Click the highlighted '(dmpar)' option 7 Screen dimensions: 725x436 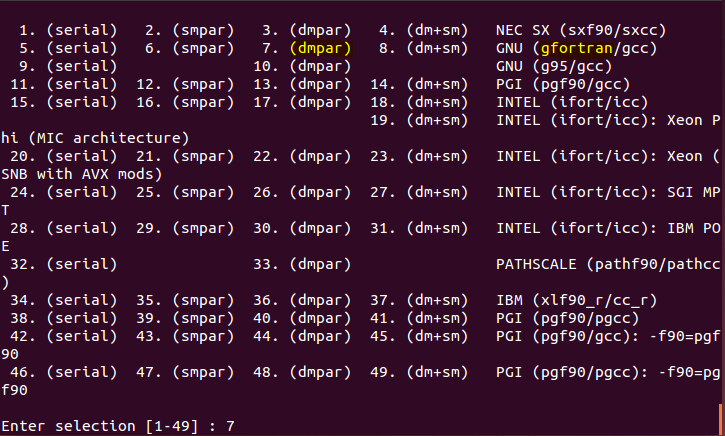[x=320, y=49]
